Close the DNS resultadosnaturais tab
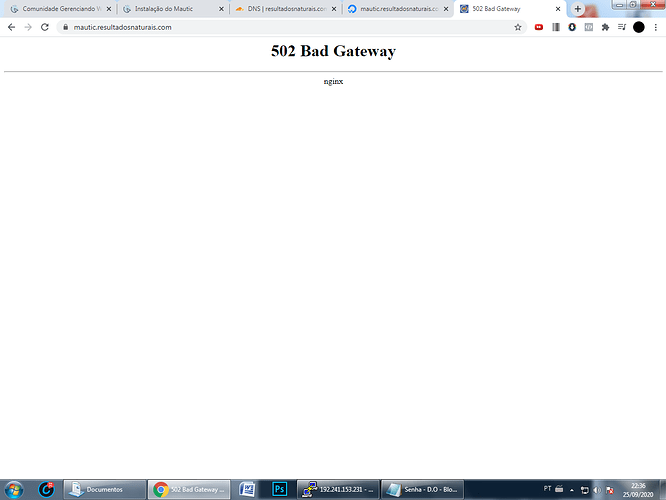 pyautogui.click(x=334, y=8)
